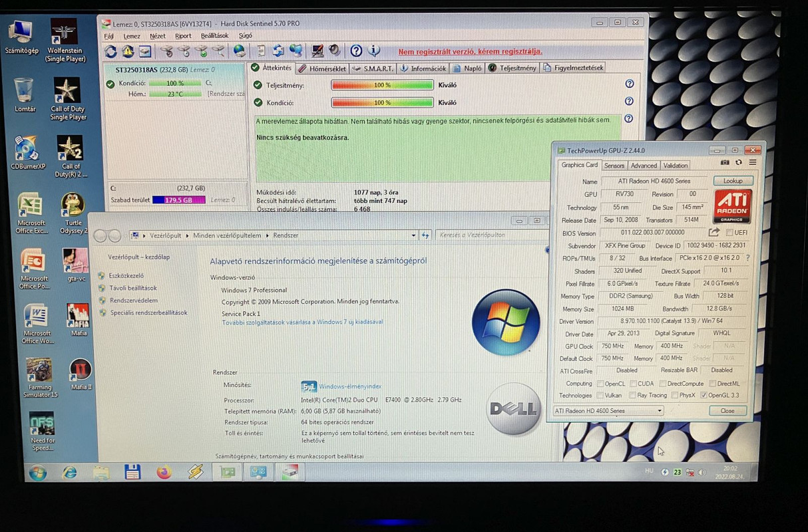Viewport: 808px width, 532px height.
Task: Click Firefox icon on taskbar
Action: (164, 472)
